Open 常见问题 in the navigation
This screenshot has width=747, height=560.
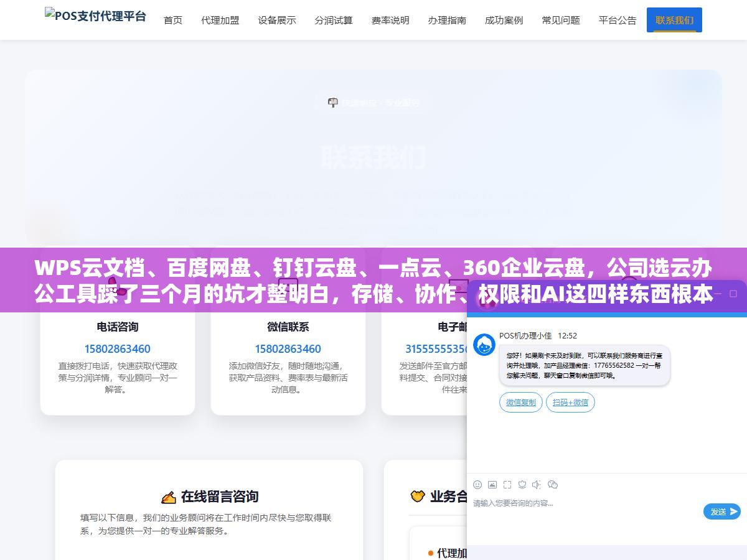(x=561, y=20)
